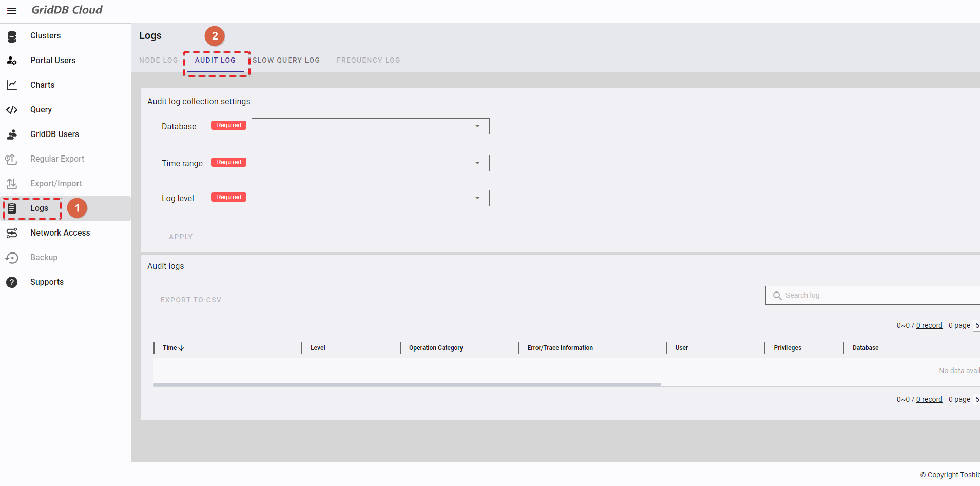Click the GridDB Users icon

pyautogui.click(x=12, y=134)
